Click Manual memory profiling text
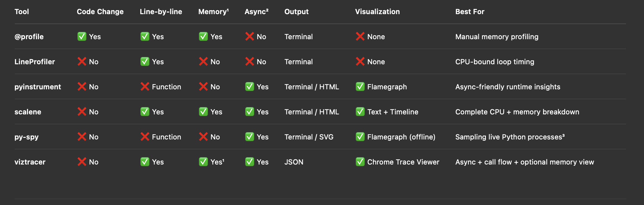644x205 pixels. pyautogui.click(x=497, y=37)
